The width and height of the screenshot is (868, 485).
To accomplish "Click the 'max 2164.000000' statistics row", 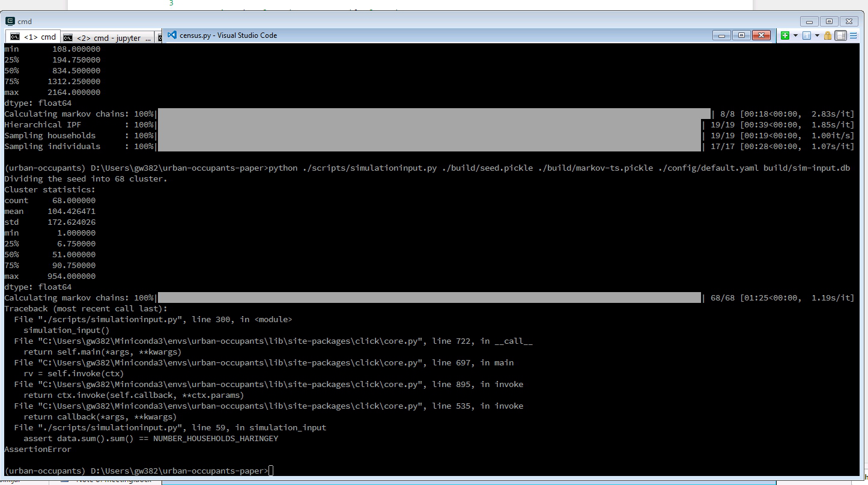I will tap(52, 93).
